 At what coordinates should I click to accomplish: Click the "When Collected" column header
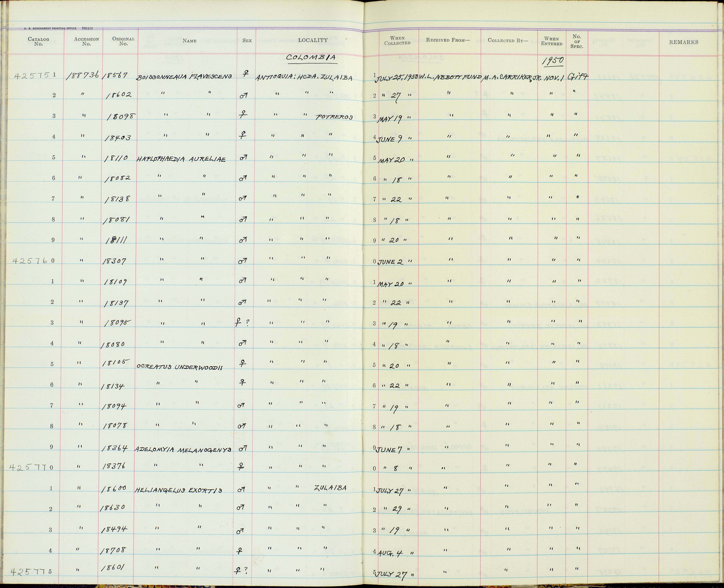(397, 41)
